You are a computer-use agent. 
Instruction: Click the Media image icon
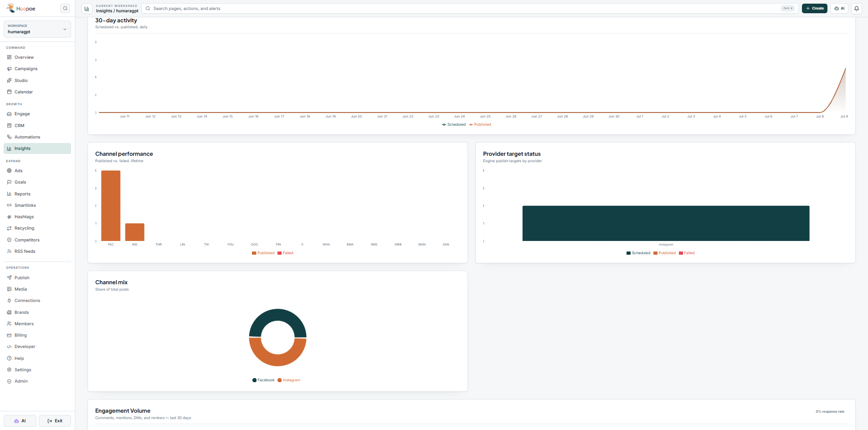9,289
